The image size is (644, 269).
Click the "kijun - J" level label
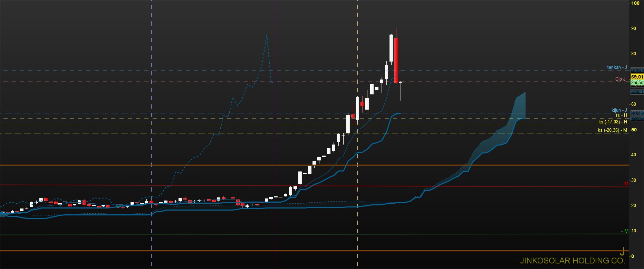[619, 110]
